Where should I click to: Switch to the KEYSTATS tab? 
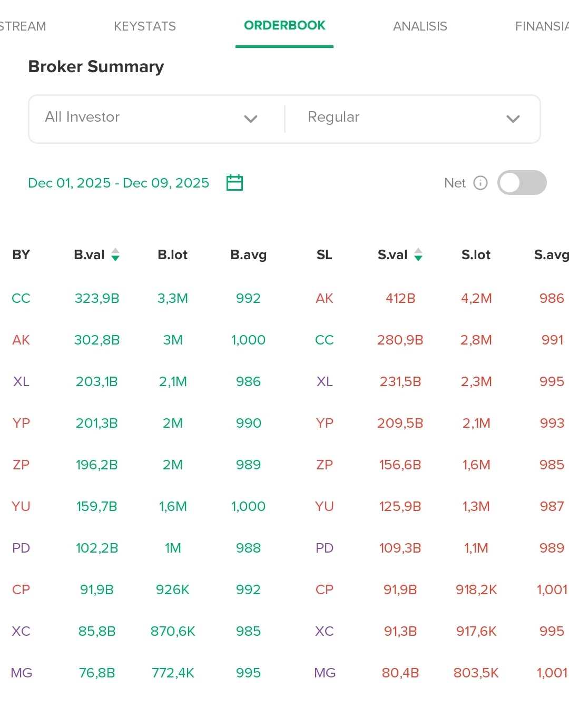145,26
